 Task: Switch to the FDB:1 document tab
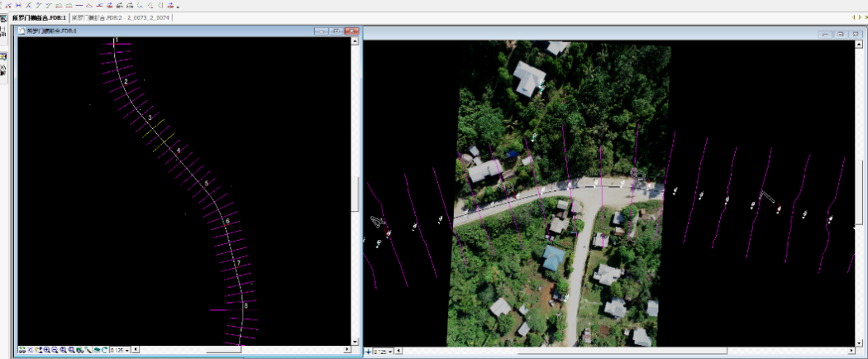pyautogui.click(x=39, y=17)
